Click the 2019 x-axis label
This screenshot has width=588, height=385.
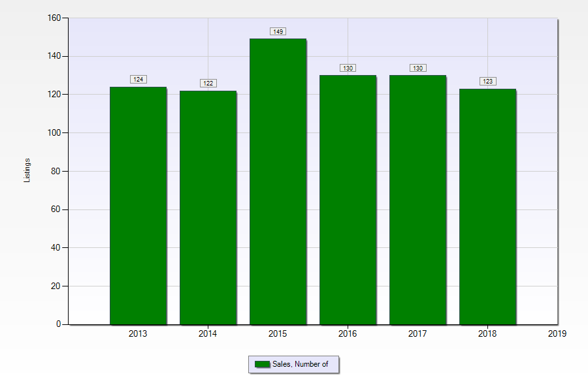pyautogui.click(x=557, y=333)
